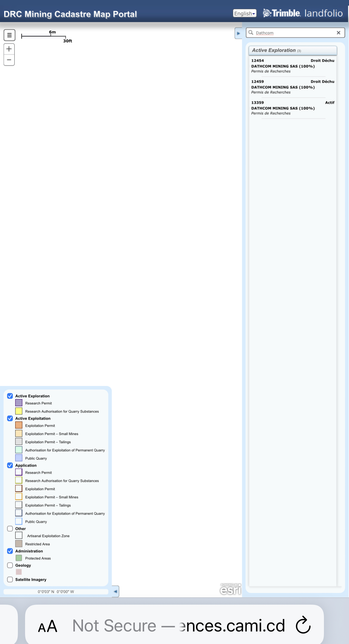Viewport: 349px width, 644px height.
Task: Open the English language dropdown
Action: coord(245,13)
